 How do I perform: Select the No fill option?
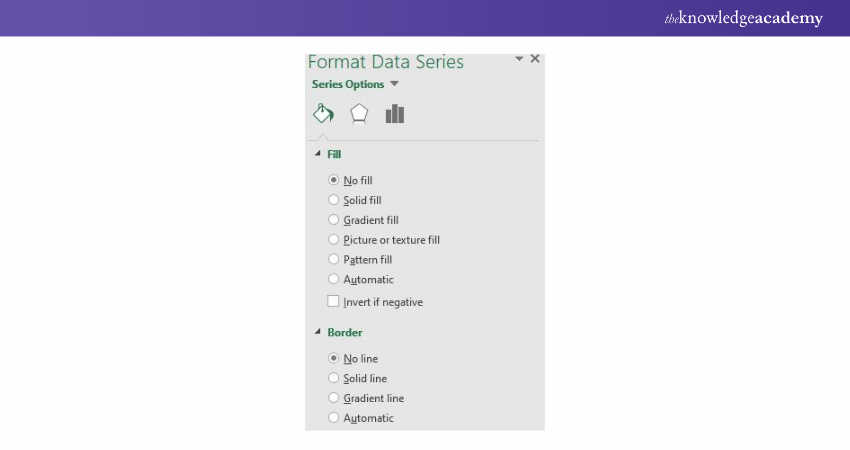334,180
